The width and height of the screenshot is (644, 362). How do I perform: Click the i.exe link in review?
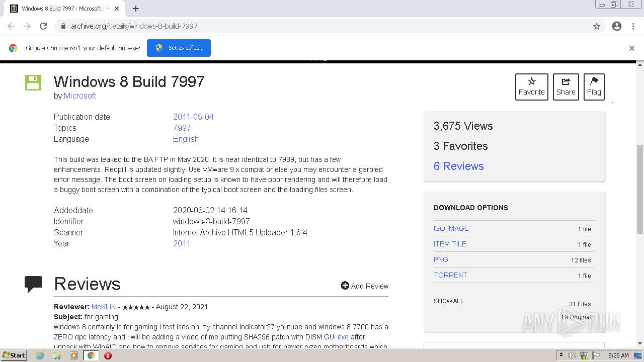[342, 337]
